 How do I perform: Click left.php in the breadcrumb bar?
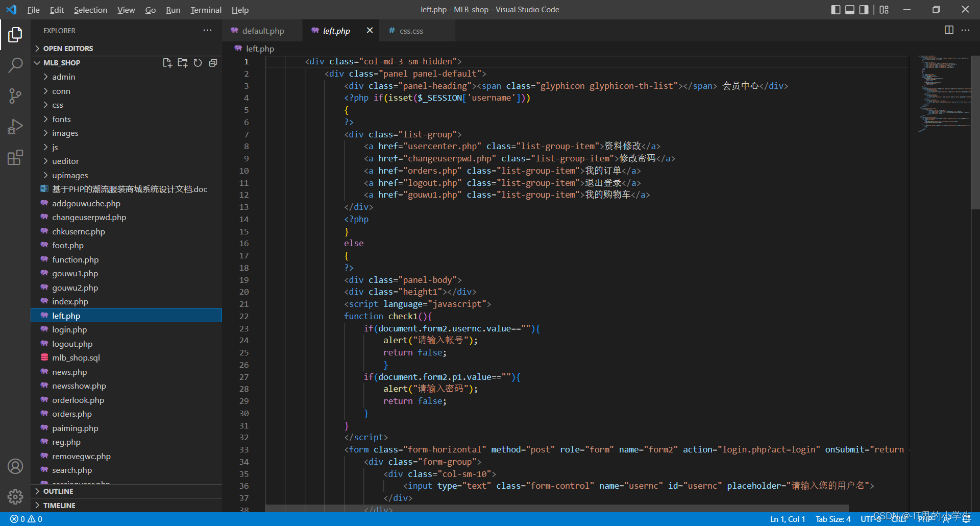tap(260, 49)
